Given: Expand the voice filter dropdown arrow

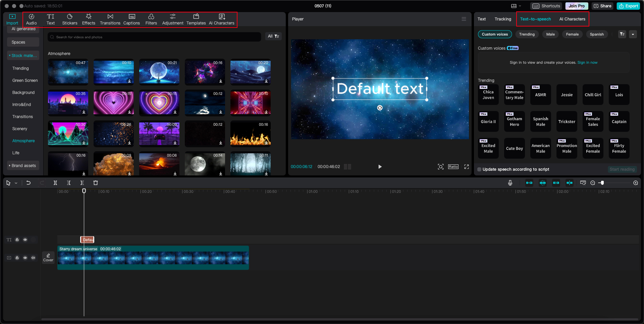Looking at the screenshot, I should click(x=633, y=34).
